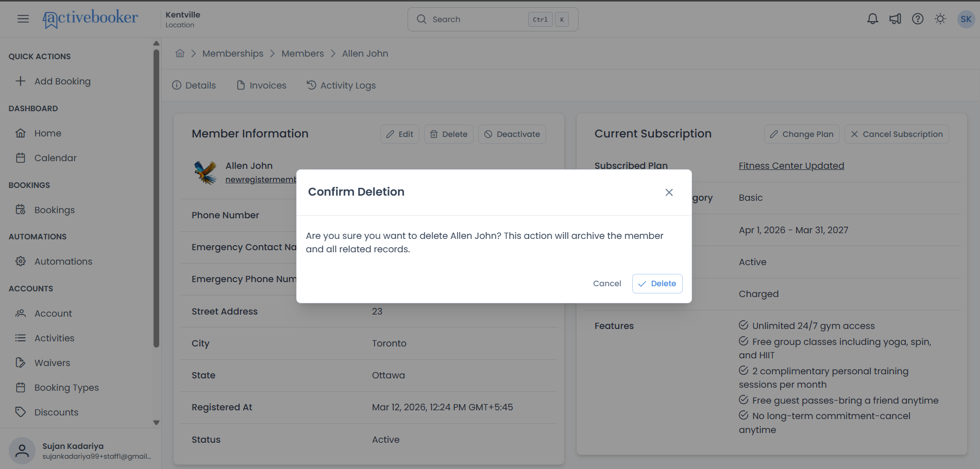Click Cancel Subscription button

[x=897, y=134]
